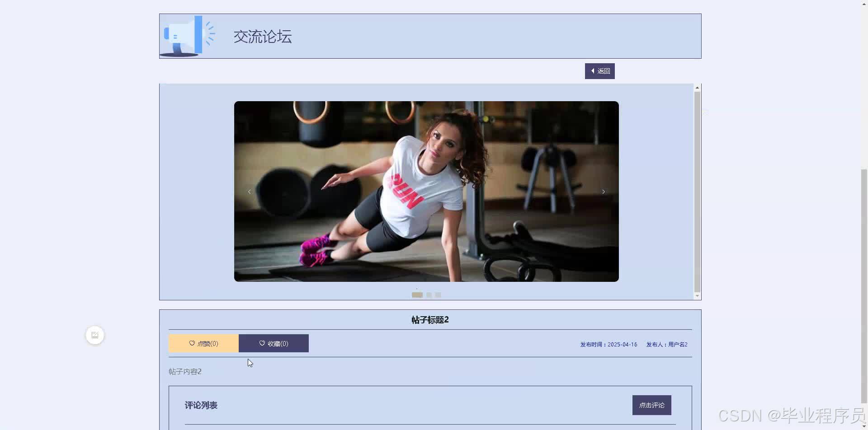Show previous carousel image with left arrow
The width and height of the screenshot is (868, 430).
pos(249,192)
